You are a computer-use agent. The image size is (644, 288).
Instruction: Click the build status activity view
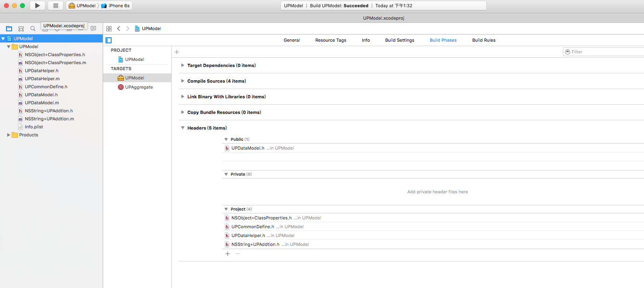tap(384, 6)
